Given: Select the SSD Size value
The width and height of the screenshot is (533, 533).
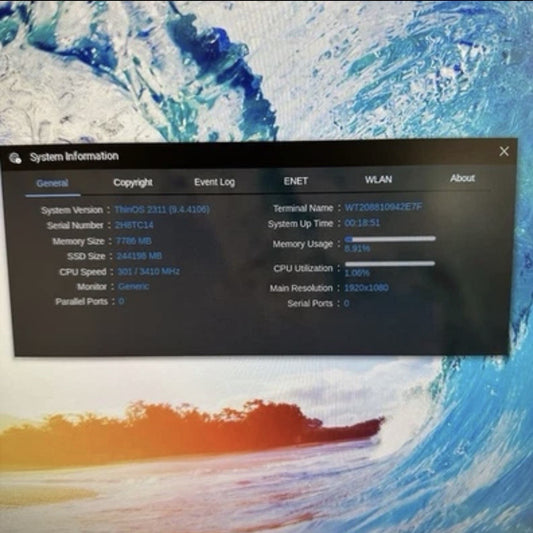Looking at the screenshot, I should coord(139,256).
